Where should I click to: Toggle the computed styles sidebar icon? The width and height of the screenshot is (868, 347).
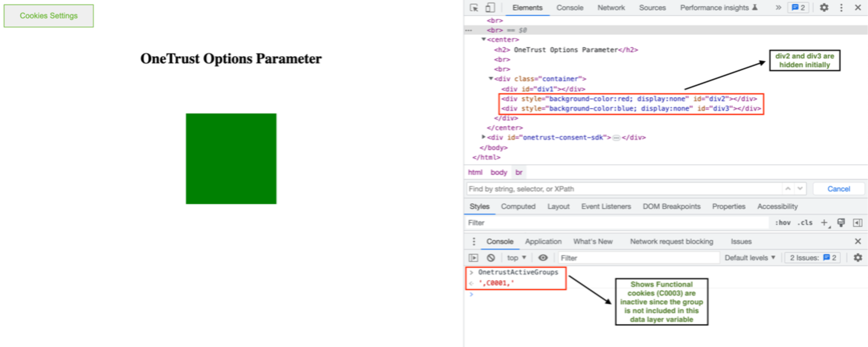click(x=857, y=223)
